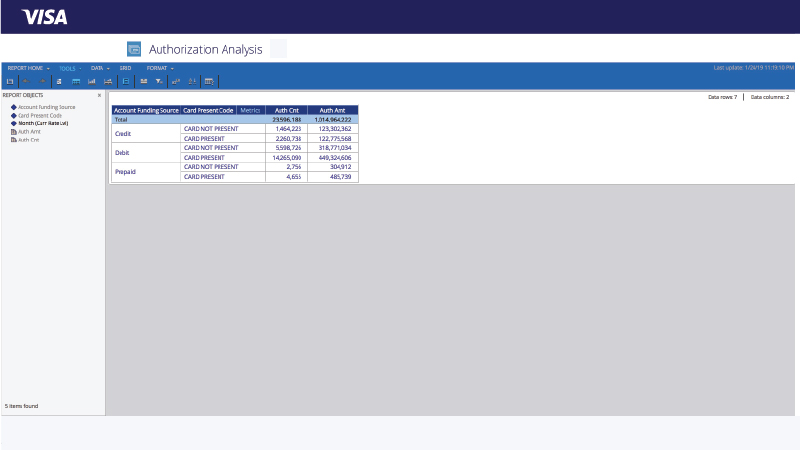
Task: Click the Authorization Analysis report icon
Action: 134,49
